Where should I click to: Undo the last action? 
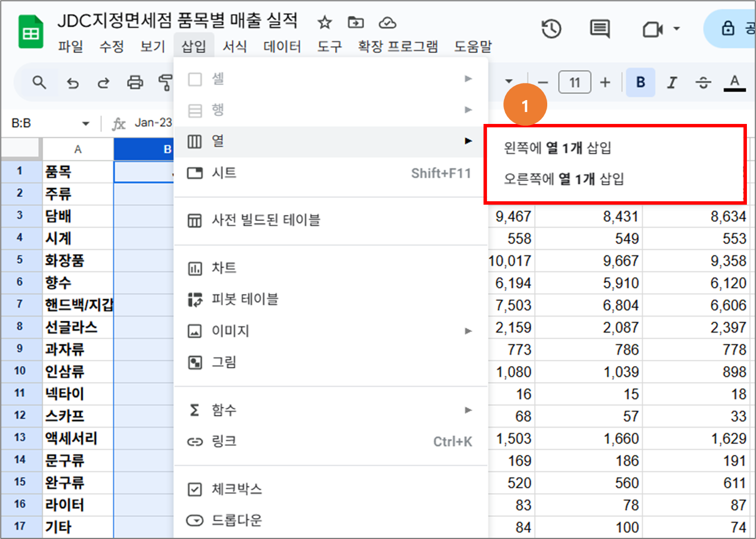click(72, 83)
